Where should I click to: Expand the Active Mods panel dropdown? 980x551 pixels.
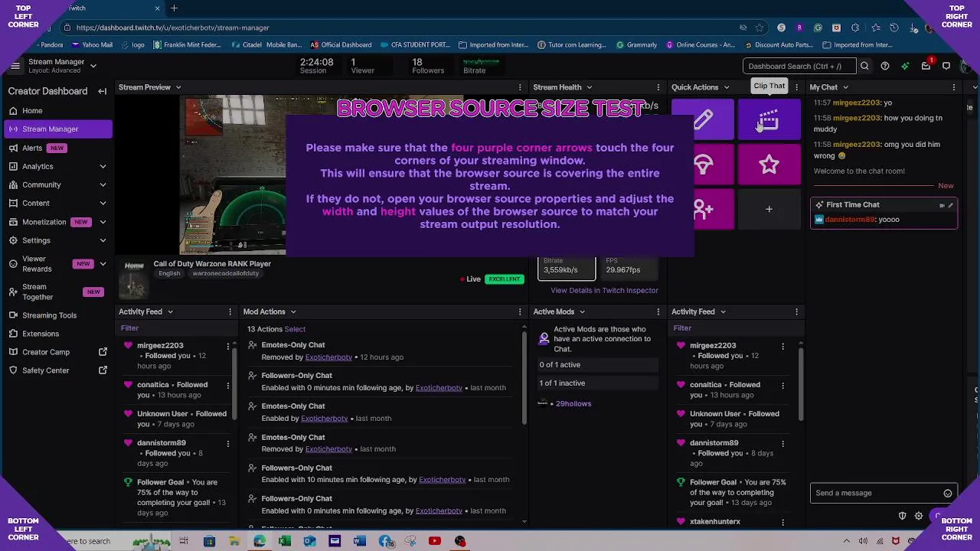pos(582,311)
